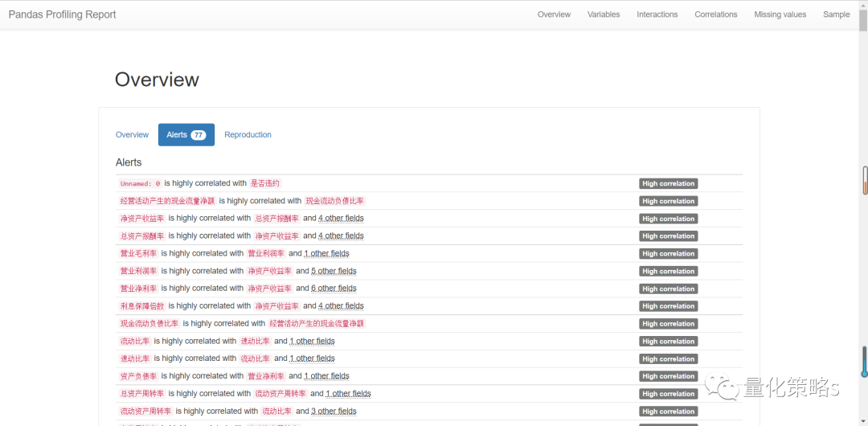868x426 pixels.
Task: Click 流动比率 starting its own alert row
Action: 134,341
